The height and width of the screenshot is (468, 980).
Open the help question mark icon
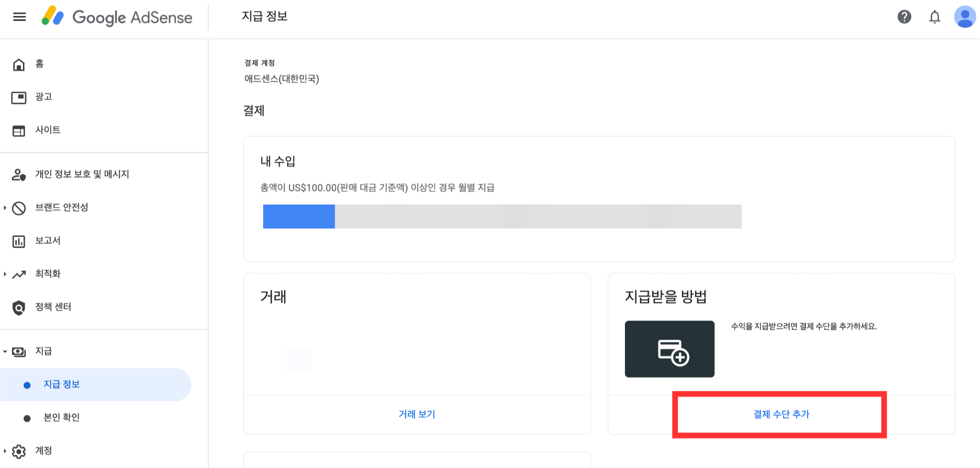coord(904,17)
